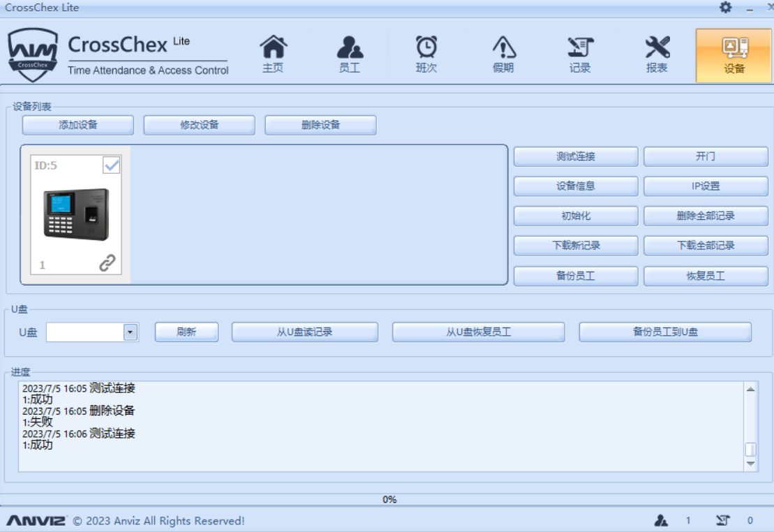The height and width of the screenshot is (532, 774).
Task: Open 设备信息 device info
Action: click(576, 186)
